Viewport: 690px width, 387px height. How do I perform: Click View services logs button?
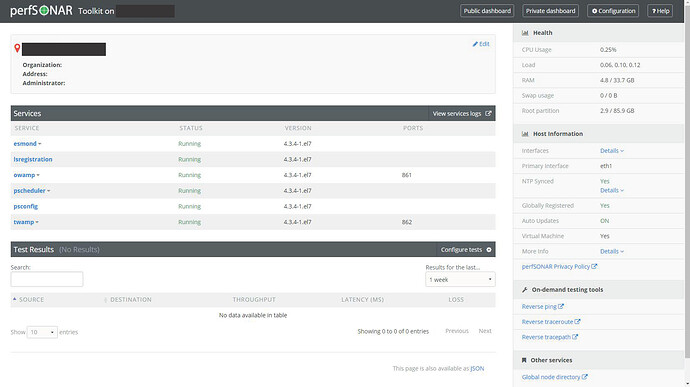pyautogui.click(x=462, y=114)
